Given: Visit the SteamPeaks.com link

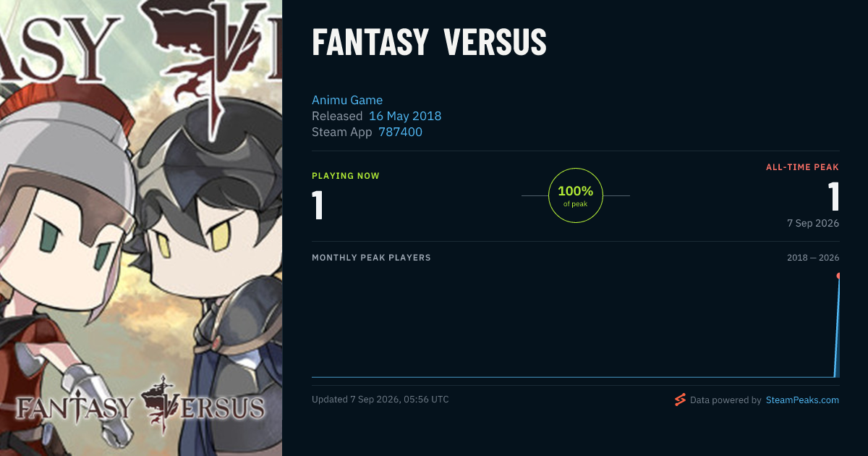Looking at the screenshot, I should point(802,400).
